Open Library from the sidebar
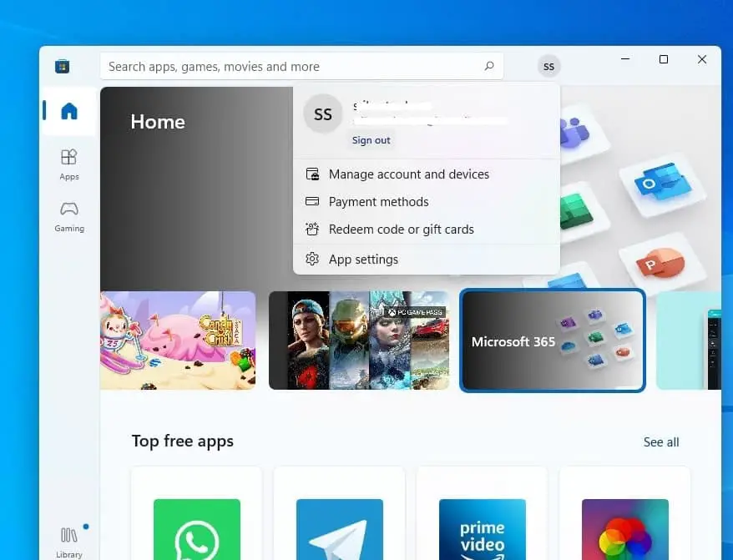 [69, 542]
